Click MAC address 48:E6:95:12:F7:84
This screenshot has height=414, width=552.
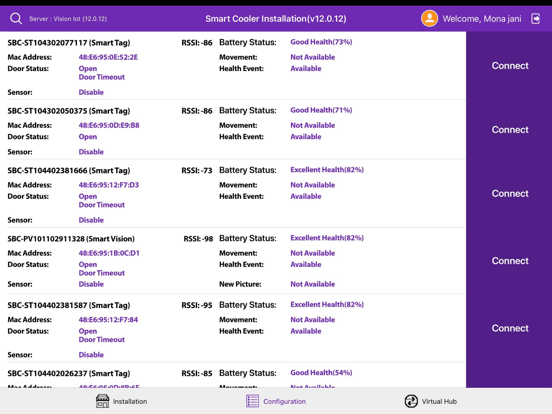pyautogui.click(x=108, y=320)
